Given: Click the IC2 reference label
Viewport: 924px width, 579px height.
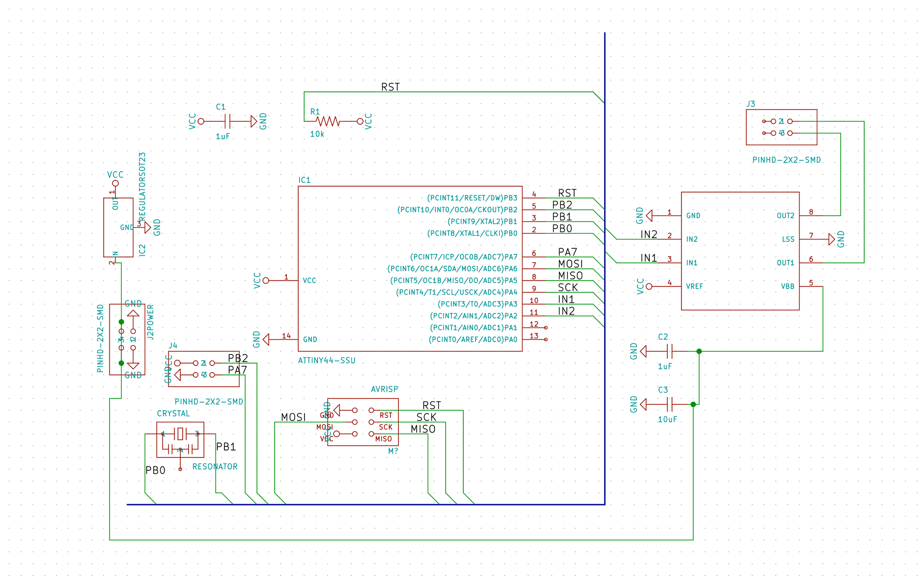Looking at the screenshot, I should coord(143,250).
